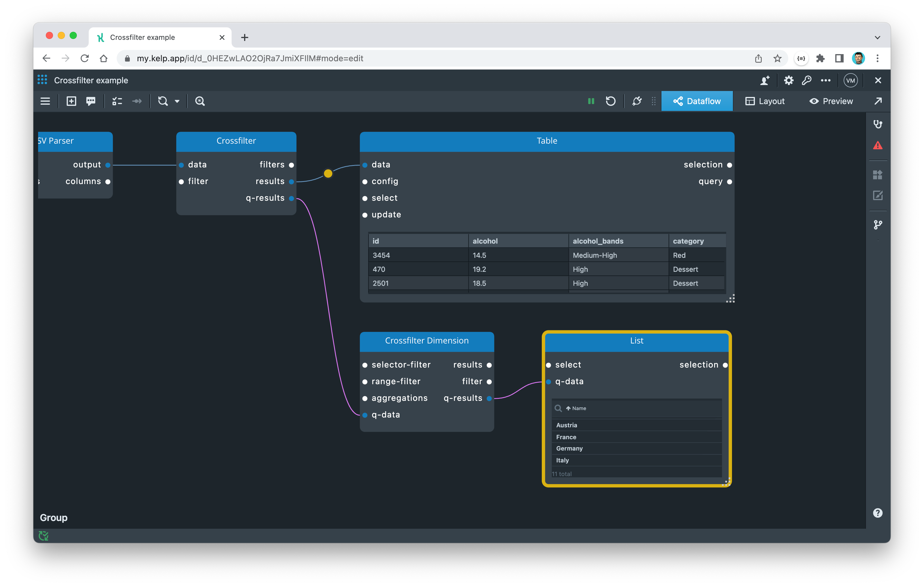Image resolution: width=924 pixels, height=587 pixels.
Task: Open the git branch sidebar icon
Action: click(x=878, y=225)
